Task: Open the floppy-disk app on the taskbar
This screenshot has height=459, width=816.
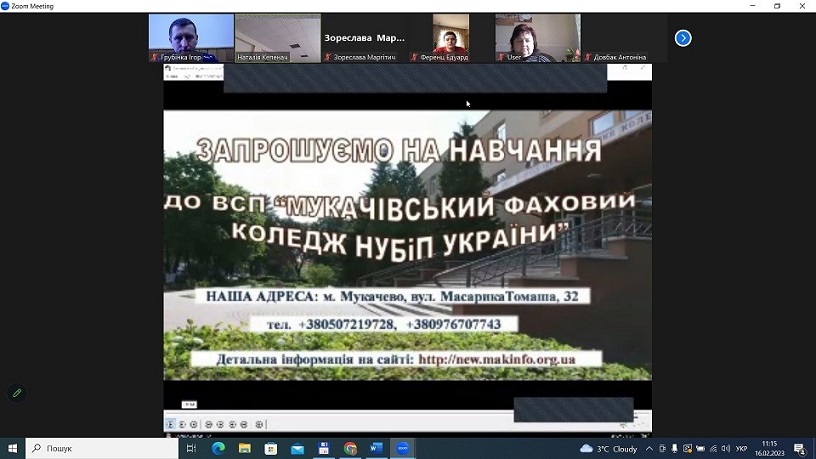Action: click(x=324, y=448)
